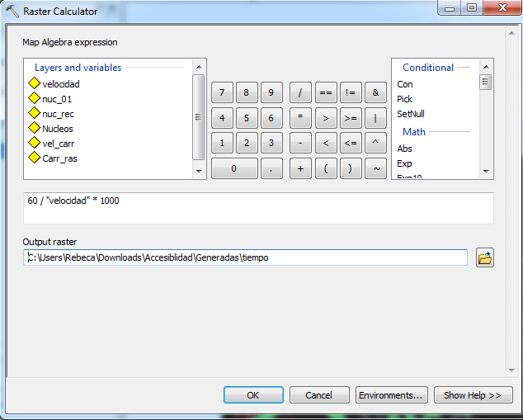Open the Environments settings
The height and width of the screenshot is (420, 523).
click(392, 395)
